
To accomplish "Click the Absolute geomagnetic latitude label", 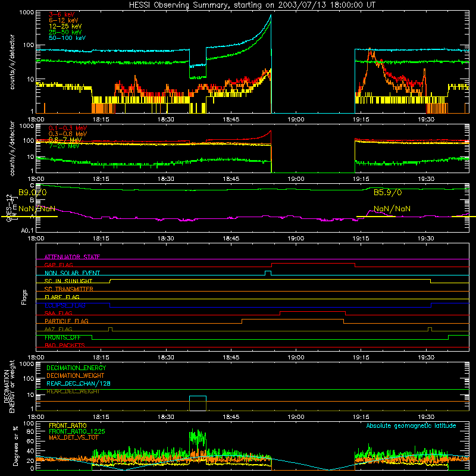I will (411, 426).
